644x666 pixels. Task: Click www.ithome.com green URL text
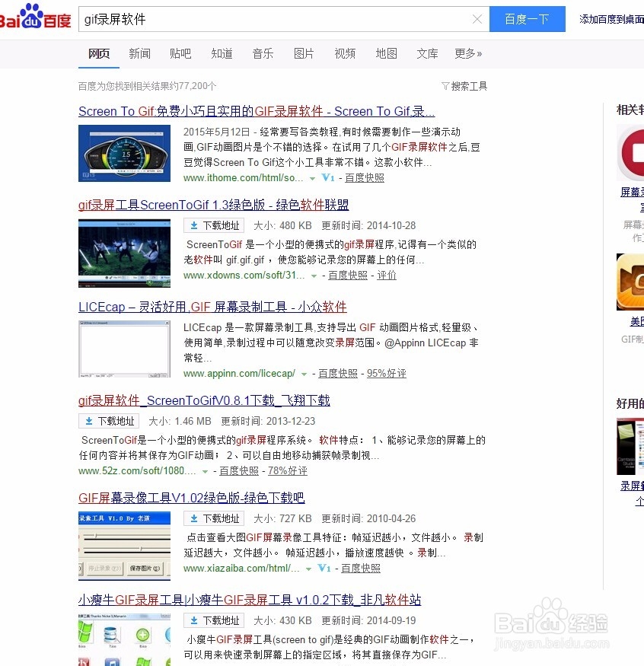click(244, 178)
